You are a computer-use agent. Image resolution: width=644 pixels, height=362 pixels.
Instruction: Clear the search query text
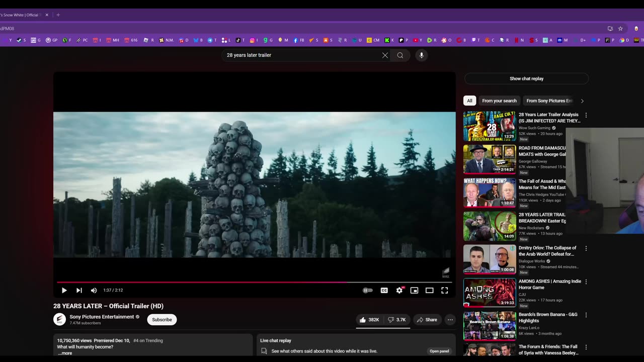[385, 55]
